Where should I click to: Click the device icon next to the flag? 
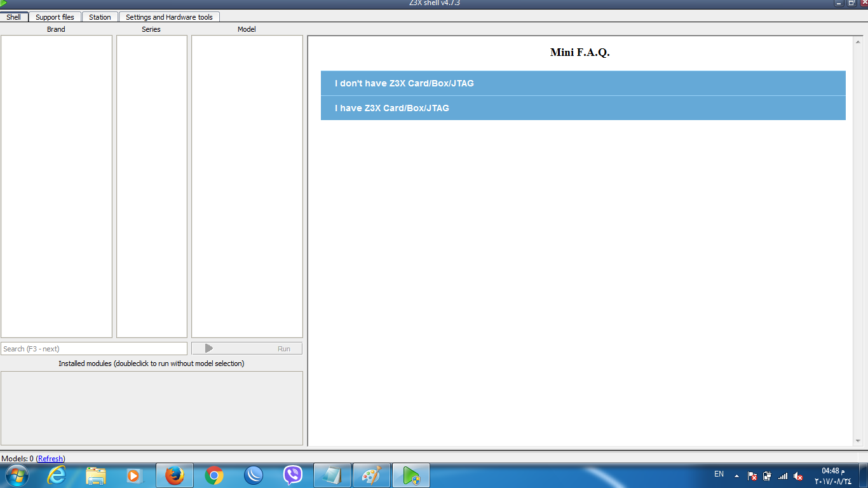(x=768, y=476)
